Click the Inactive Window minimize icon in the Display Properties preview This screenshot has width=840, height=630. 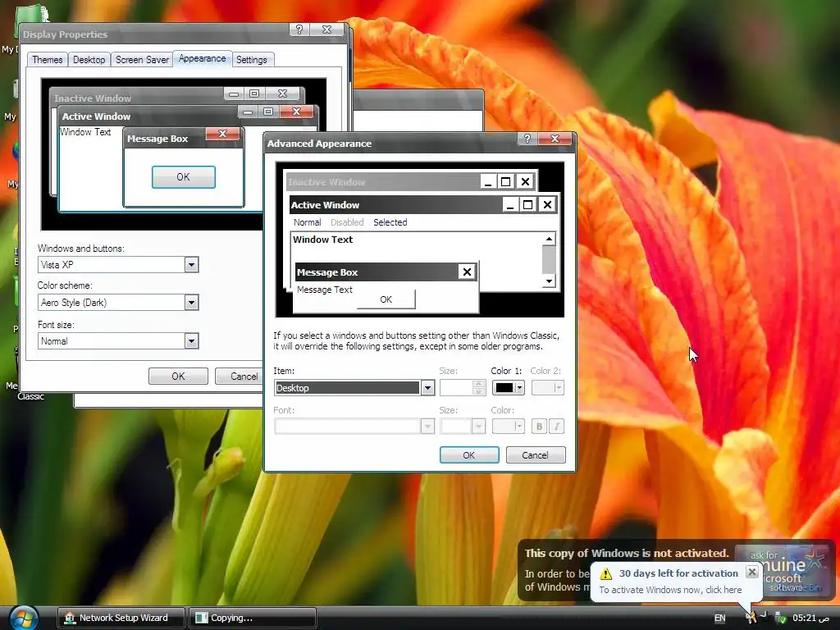pyautogui.click(x=234, y=94)
